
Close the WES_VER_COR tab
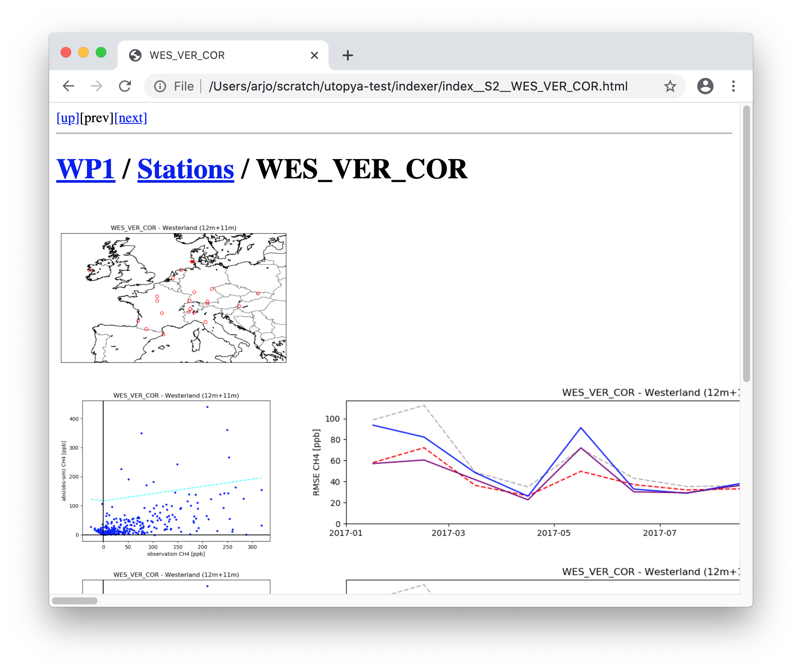(x=314, y=55)
